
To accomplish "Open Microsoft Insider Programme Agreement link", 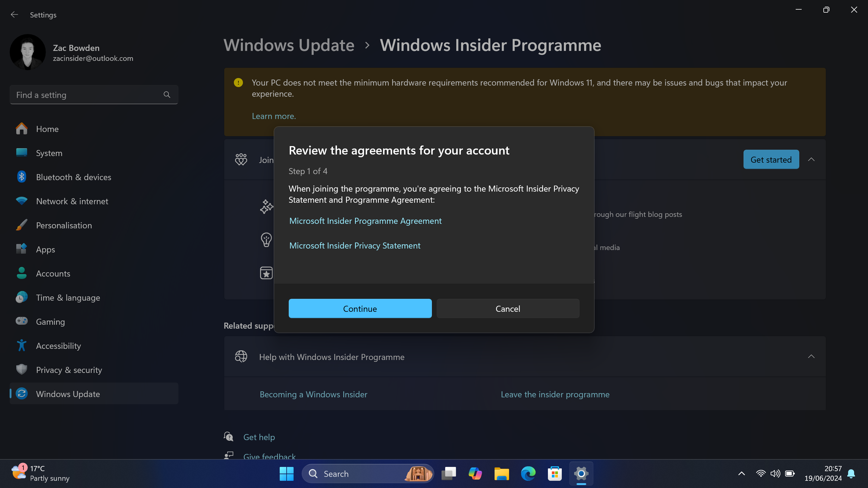I will click(366, 221).
